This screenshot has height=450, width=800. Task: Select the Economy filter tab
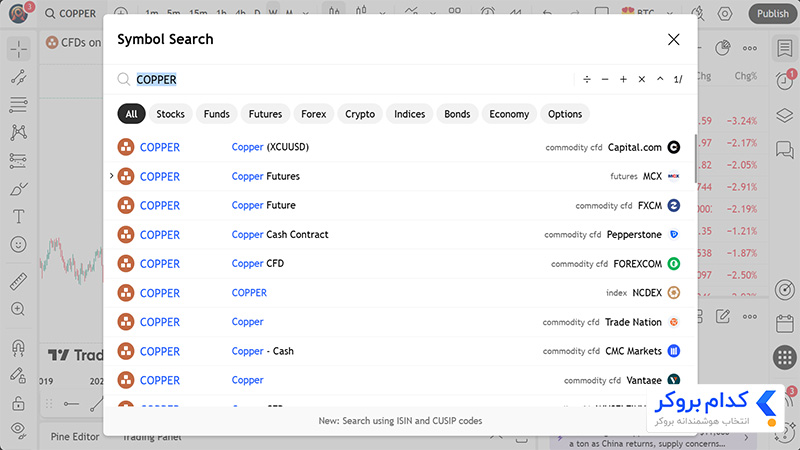pyautogui.click(x=509, y=114)
